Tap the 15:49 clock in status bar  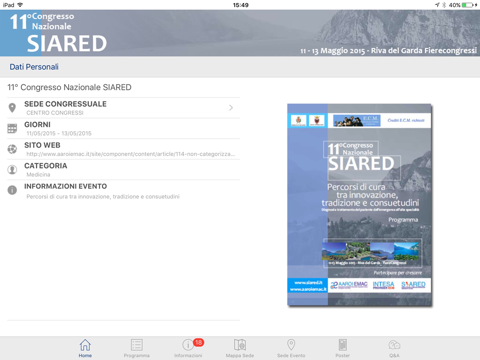tap(241, 5)
